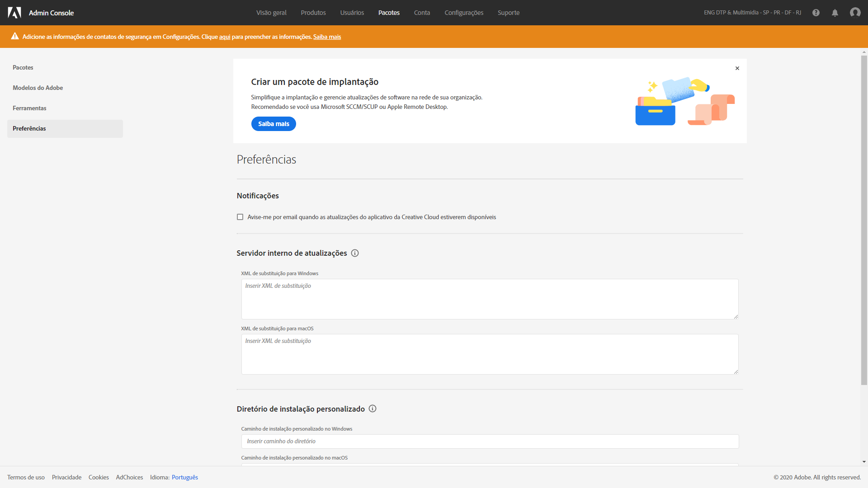Switch to the Conta tab
Image resolution: width=868 pixels, height=488 pixels.
coord(422,13)
